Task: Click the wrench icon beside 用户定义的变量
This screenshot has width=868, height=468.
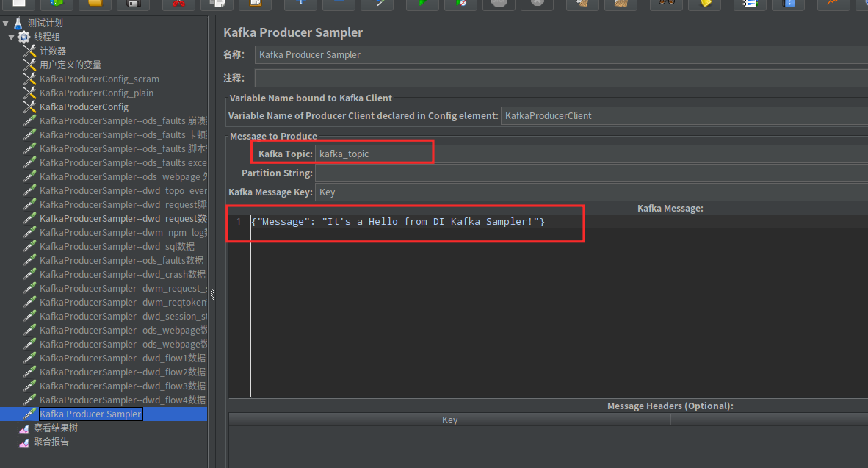Action: pyautogui.click(x=30, y=65)
